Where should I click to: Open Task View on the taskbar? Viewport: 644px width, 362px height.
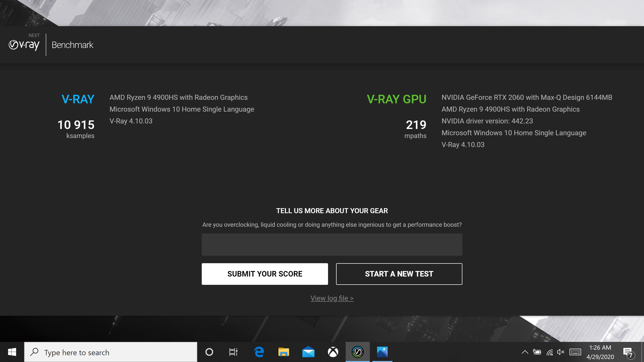pos(233,352)
